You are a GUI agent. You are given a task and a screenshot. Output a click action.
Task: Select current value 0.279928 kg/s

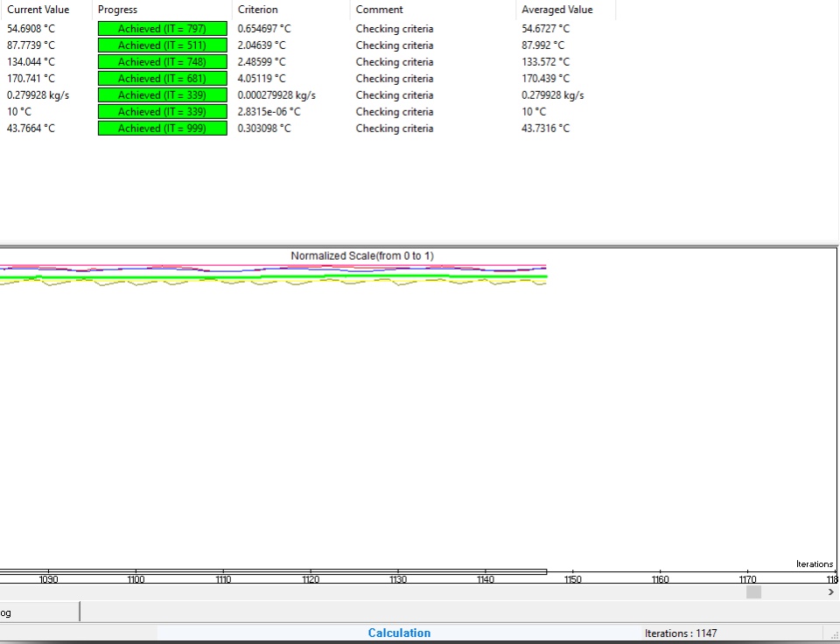pyautogui.click(x=38, y=94)
